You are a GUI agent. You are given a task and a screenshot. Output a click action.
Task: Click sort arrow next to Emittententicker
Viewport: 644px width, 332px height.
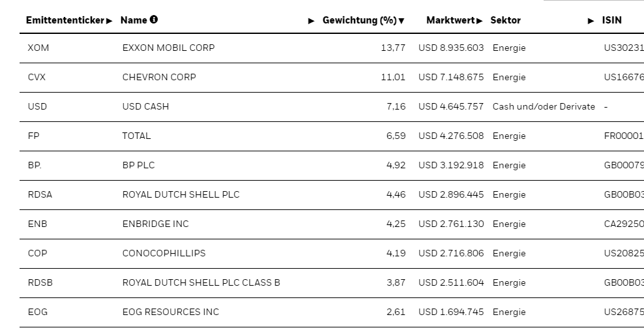pos(110,21)
